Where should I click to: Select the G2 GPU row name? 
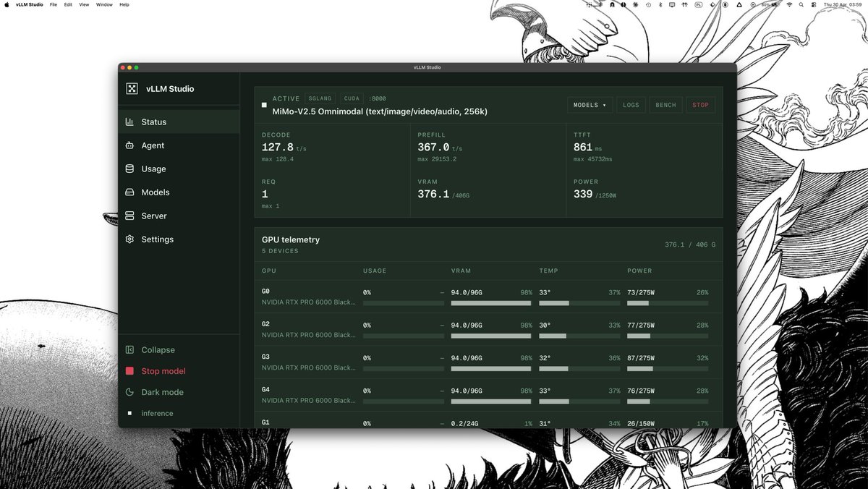pyautogui.click(x=265, y=325)
